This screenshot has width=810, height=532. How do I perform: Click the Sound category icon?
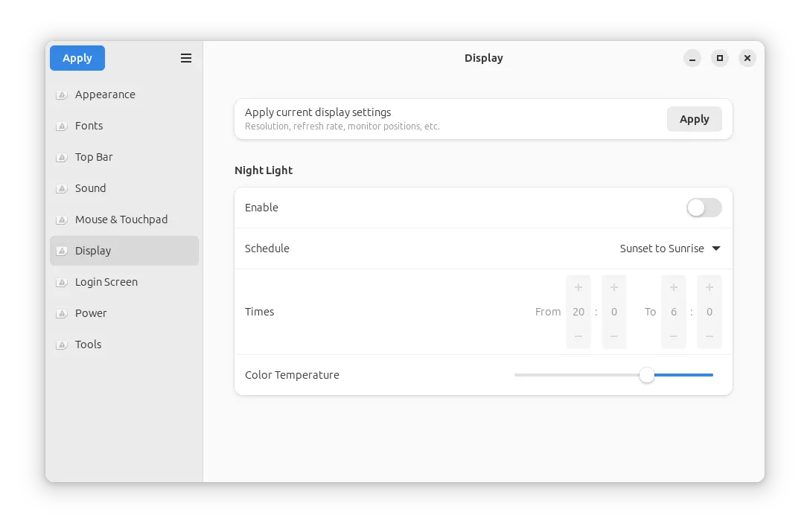coord(61,189)
